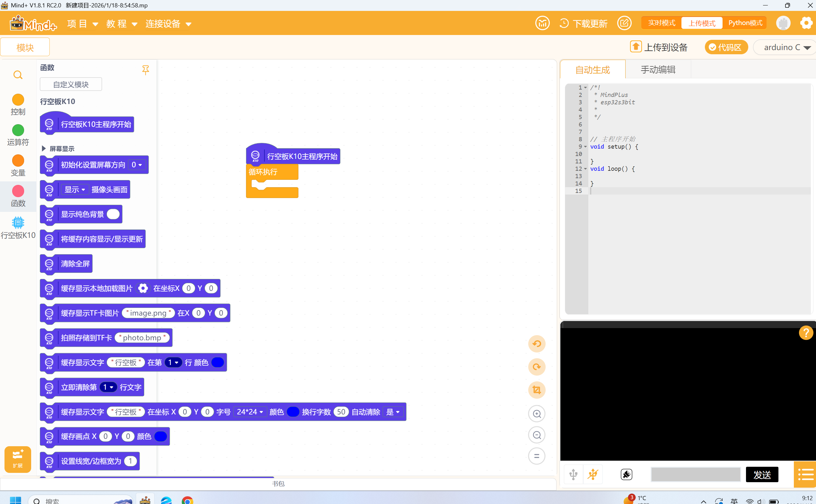Viewport: 816px width, 504px height.
Task: Expand the 屏幕显示 category triangle
Action: tap(44, 149)
